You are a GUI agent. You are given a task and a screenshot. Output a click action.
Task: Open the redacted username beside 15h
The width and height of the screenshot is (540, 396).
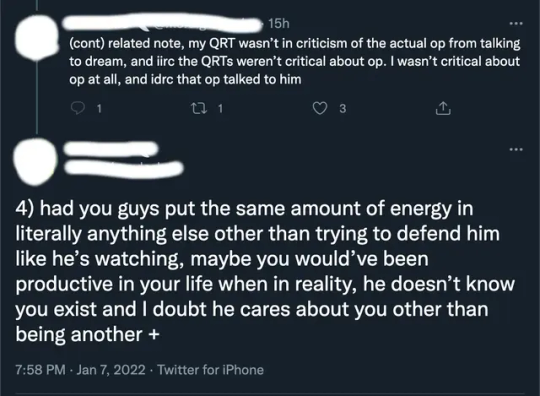[162, 23]
